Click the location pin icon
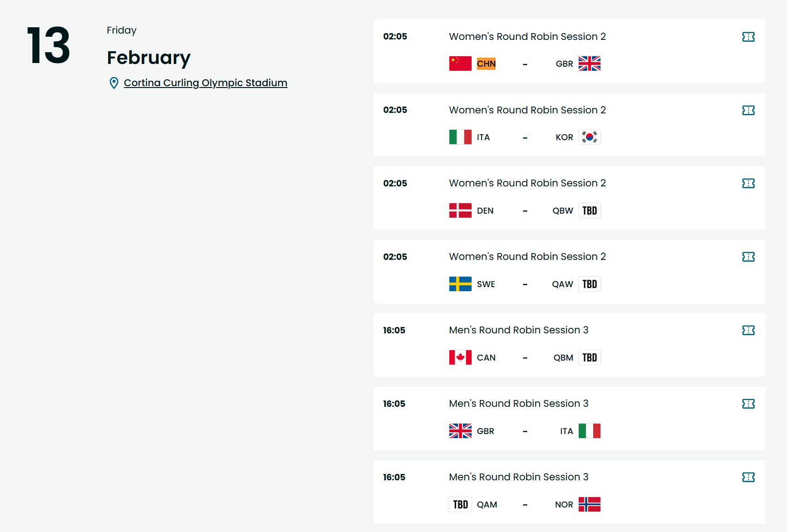This screenshot has height=532, width=787. tap(114, 83)
